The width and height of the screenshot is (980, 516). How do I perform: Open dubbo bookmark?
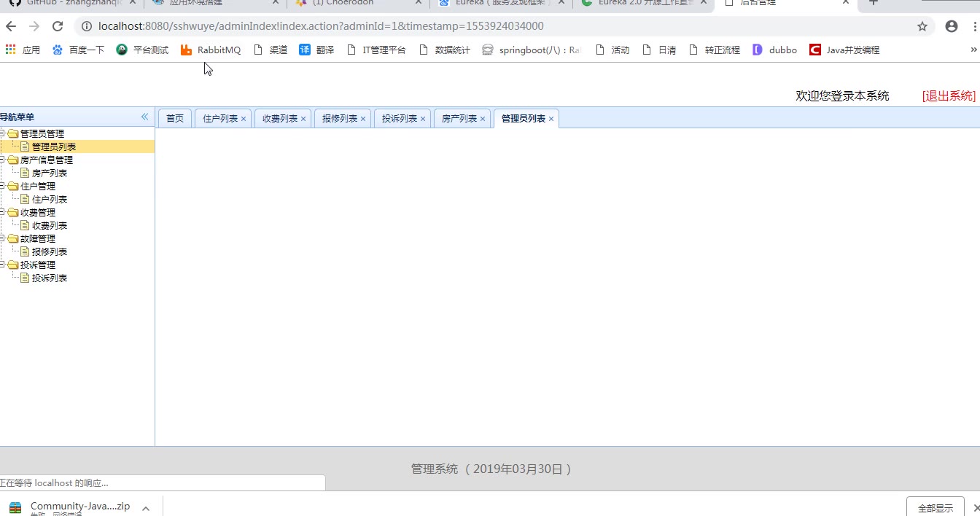(774, 50)
